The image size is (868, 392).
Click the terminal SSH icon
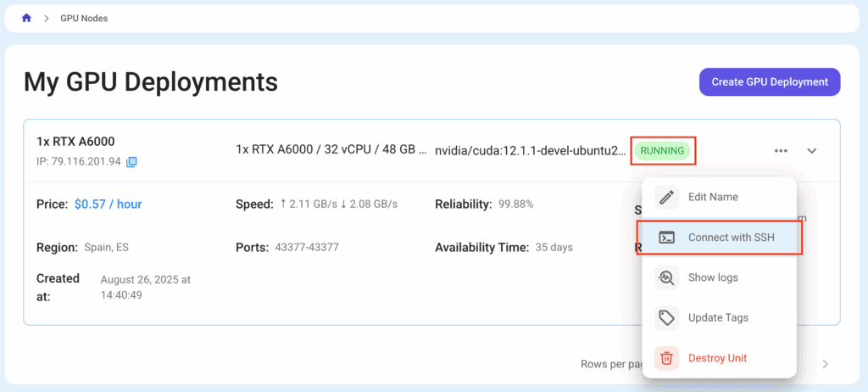click(667, 238)
